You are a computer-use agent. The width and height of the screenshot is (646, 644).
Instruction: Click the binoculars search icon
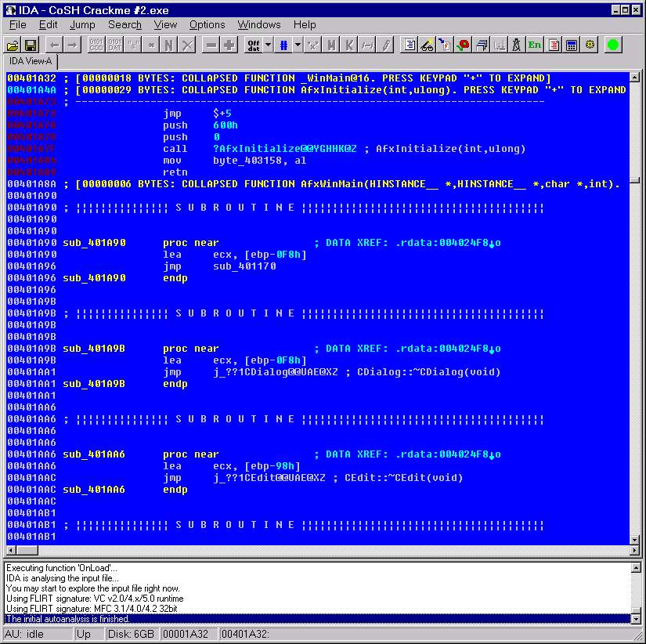pyautogui.click(x=427, y=45)
